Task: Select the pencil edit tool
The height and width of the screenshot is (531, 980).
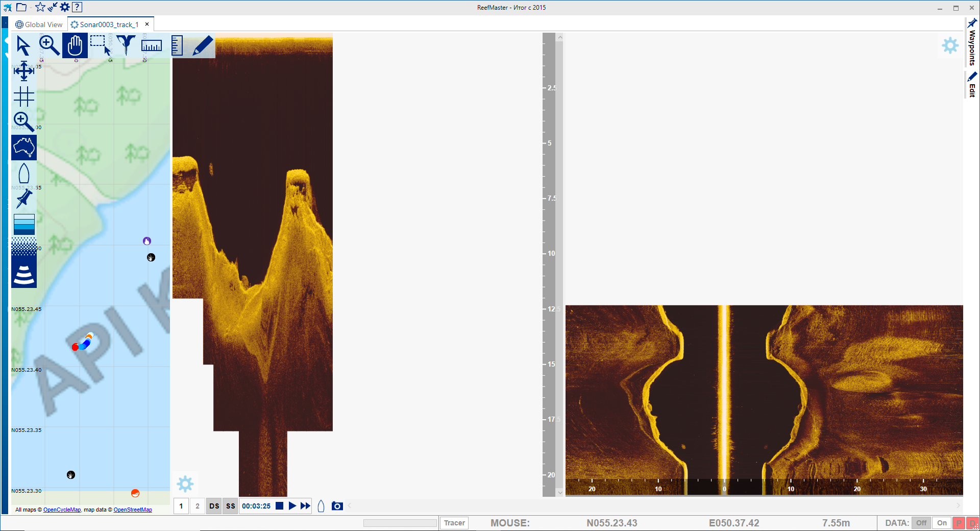Action: tap(203, 46)
